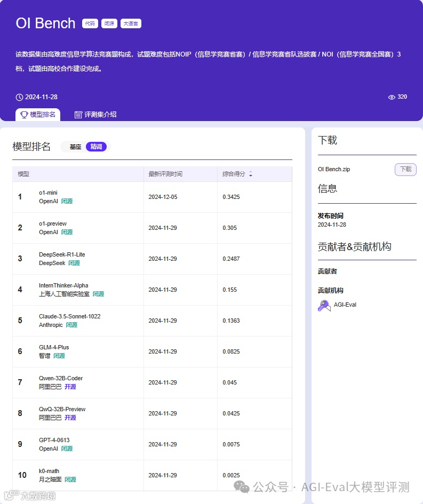This screenshot has width=423, height=504.
Task: Open the o1-mini model entry
Action: click(48, 193)
